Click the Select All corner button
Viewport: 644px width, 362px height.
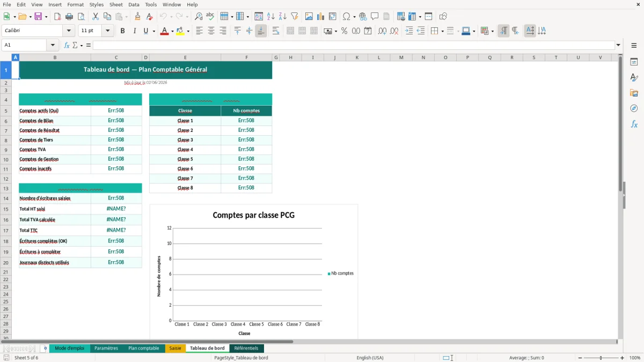pyautogui.click(x=6, y=57)
